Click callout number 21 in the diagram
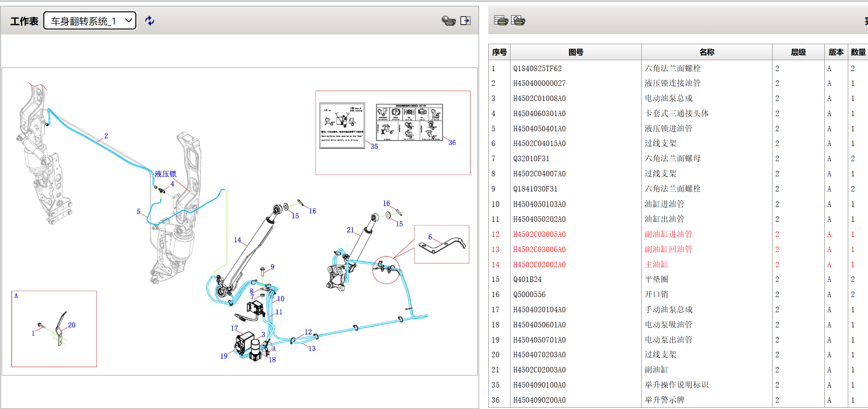868x409 pixels. [350, 230]
